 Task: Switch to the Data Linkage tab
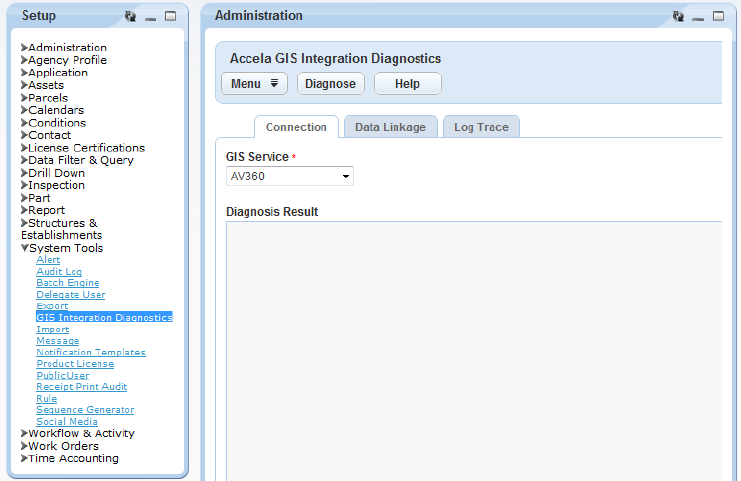[390, 127]
